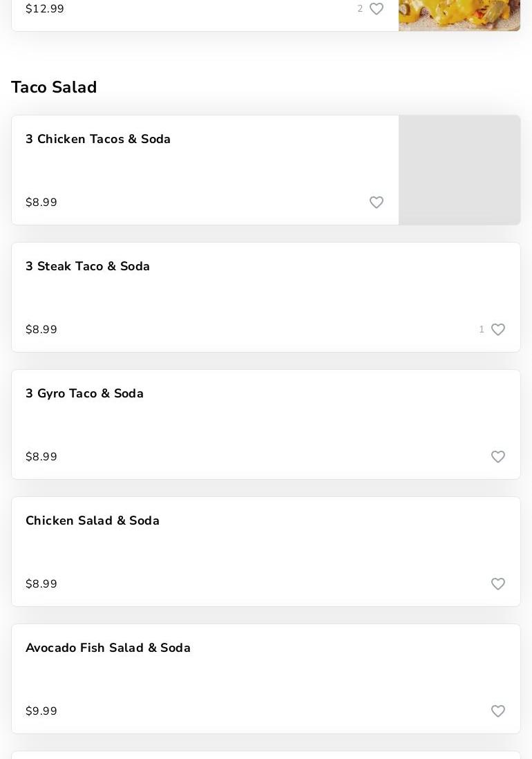This screenshot has width=532, height=759.
Task: Click the Taco Salad section heading
Action: (x=54, y=87)
